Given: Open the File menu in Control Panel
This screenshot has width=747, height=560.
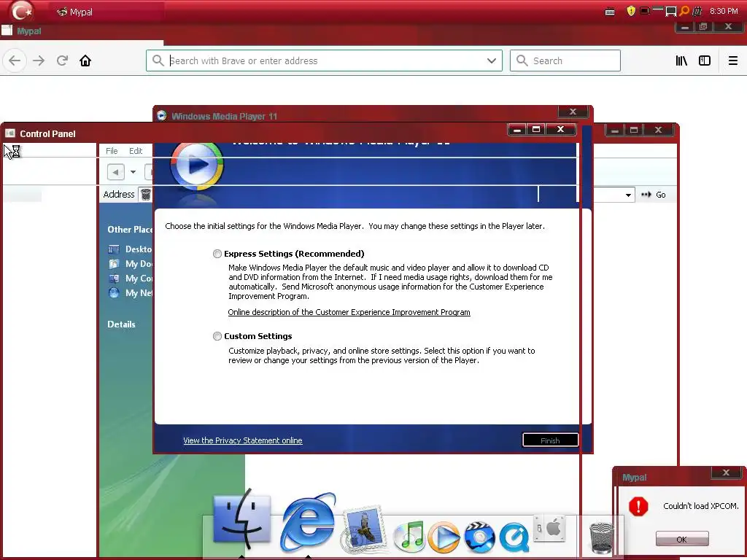Looking at the screenshot, I should pos(112,151).
